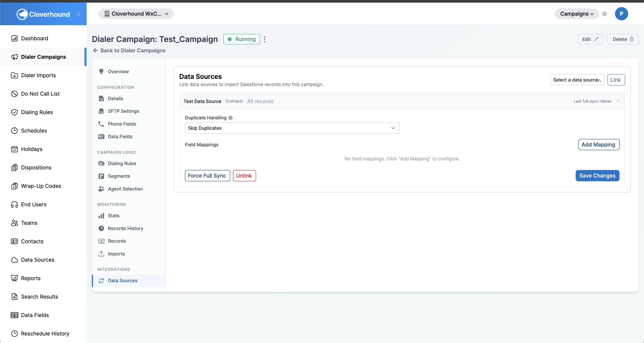Click the Holidays calendar icon
The width and height of the screenshot is (644, 343).
[14, 149]
